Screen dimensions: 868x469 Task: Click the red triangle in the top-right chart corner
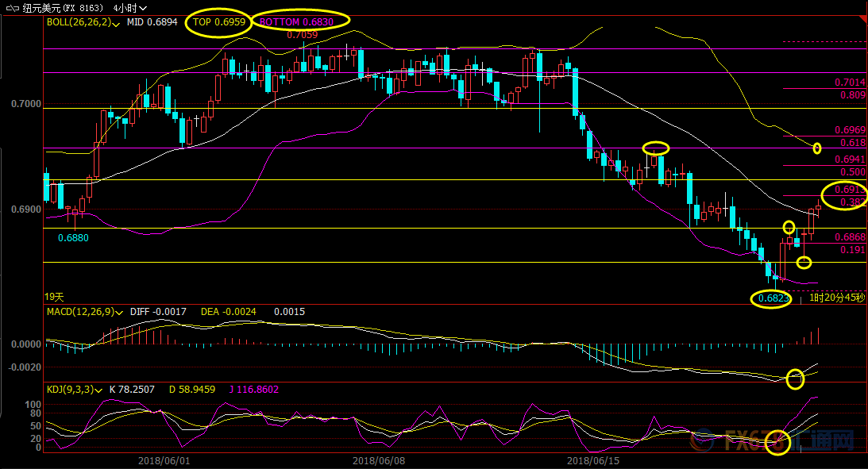pos(863,17)
